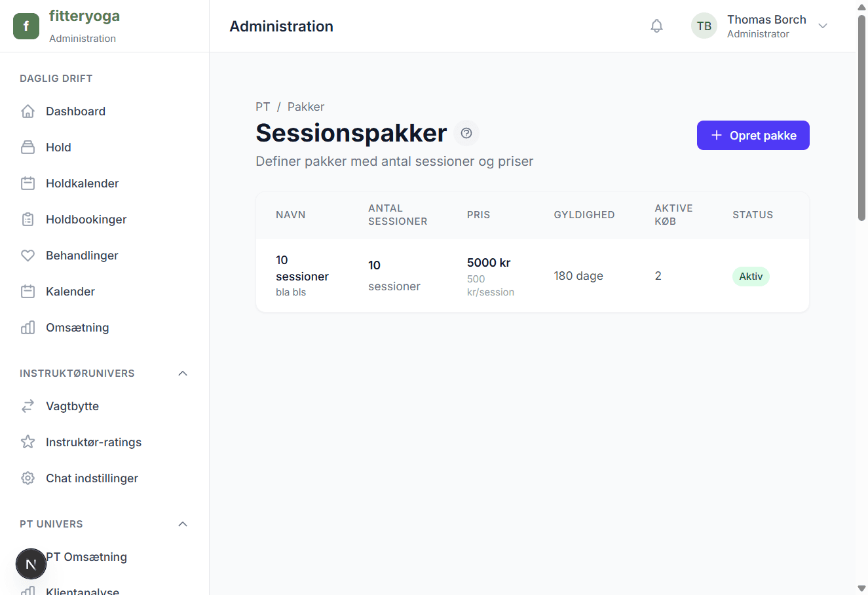Click the Opret pakke button
Screen dimensions: 868x595
tap(753, 135)
